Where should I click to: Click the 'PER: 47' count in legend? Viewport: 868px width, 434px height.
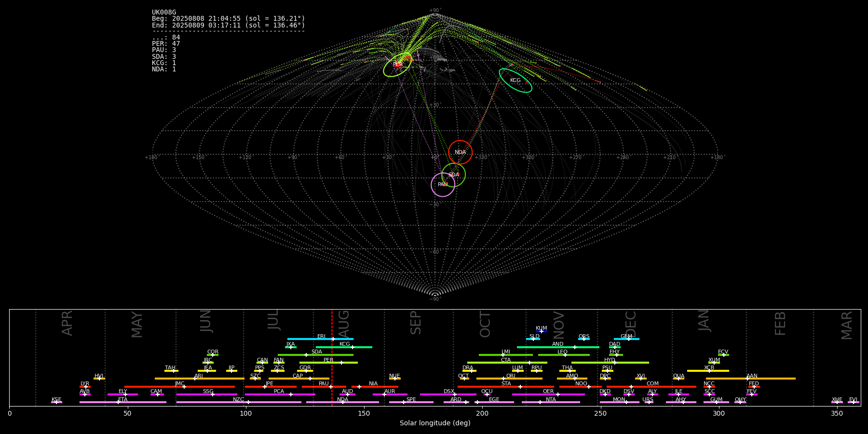point(166,44)
